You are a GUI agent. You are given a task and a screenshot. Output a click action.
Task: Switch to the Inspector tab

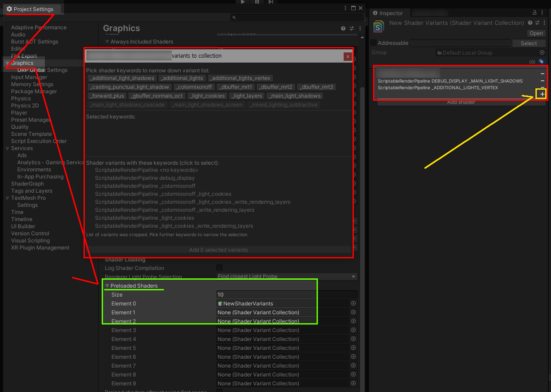coord(388,13)
